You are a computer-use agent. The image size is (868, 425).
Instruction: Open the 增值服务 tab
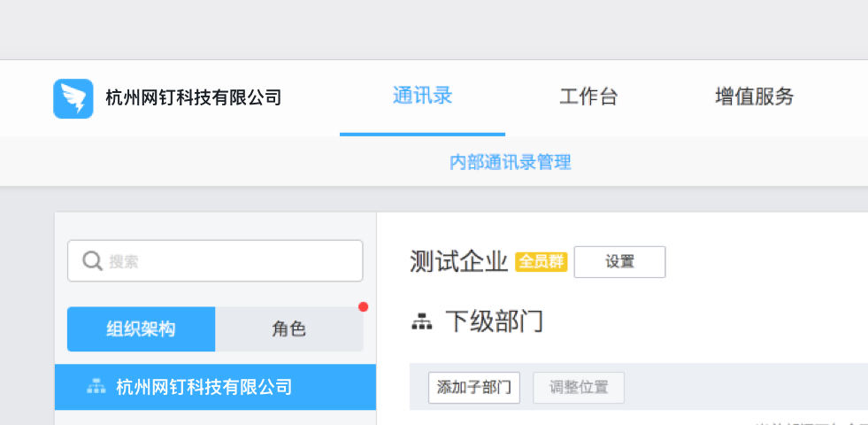755,97
